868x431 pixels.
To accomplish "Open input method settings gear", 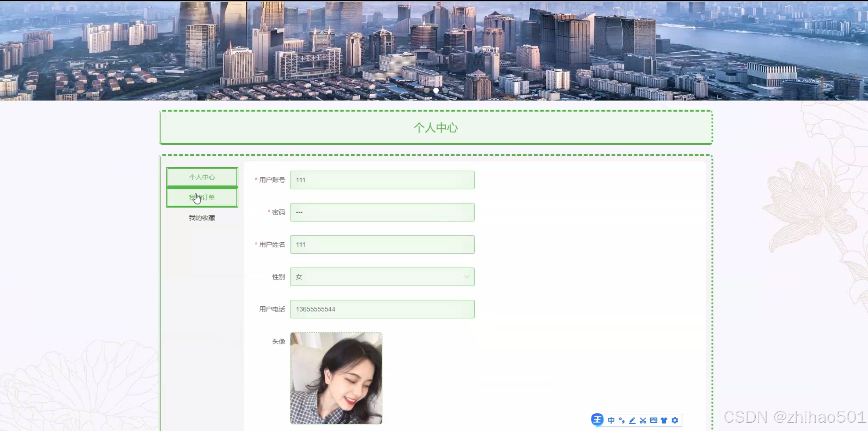I will pyautogui.click(x=675, y=420).
